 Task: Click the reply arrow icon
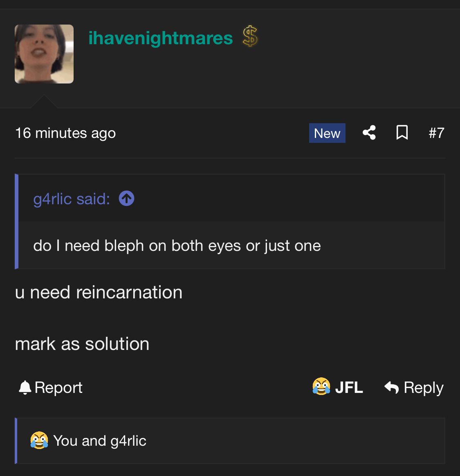pyautogui.click(x=391, y=387)
